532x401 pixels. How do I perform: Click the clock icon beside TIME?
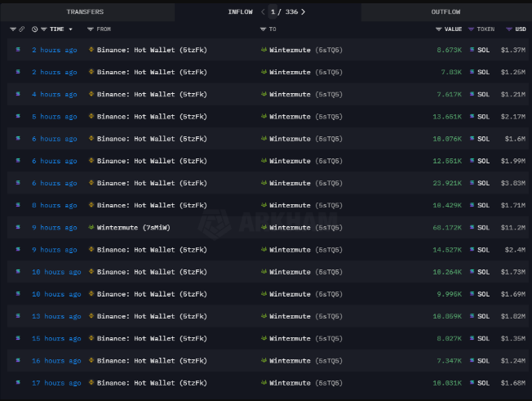[x=34, y=29]
